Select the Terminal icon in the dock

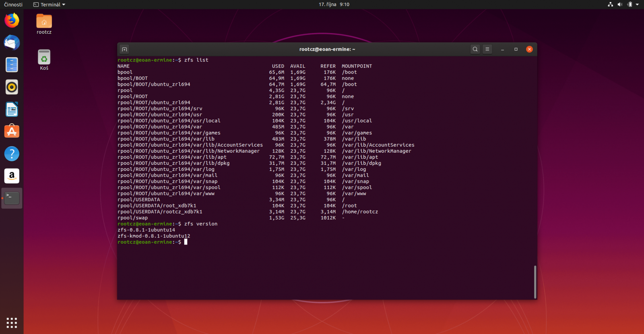[12, 198]
